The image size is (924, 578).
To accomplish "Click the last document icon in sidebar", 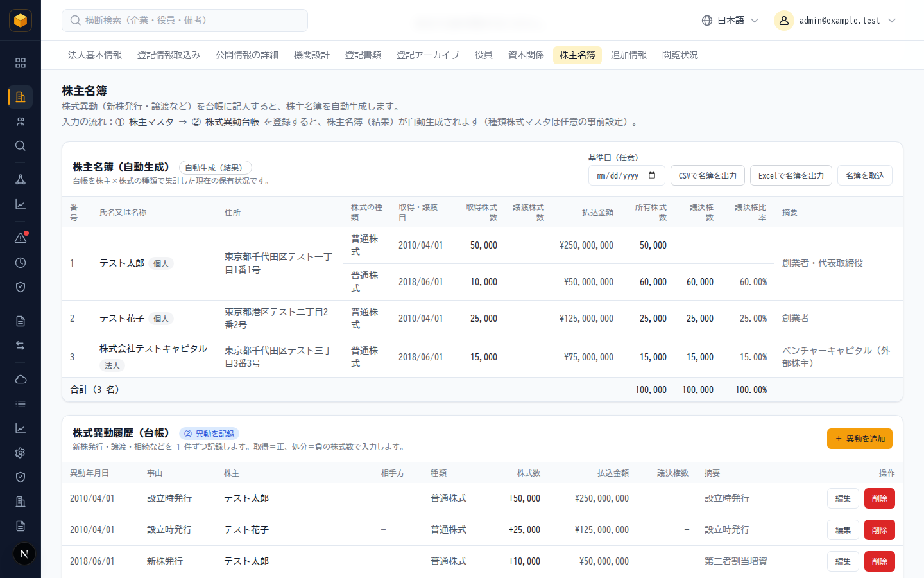I will click(21, 526).
